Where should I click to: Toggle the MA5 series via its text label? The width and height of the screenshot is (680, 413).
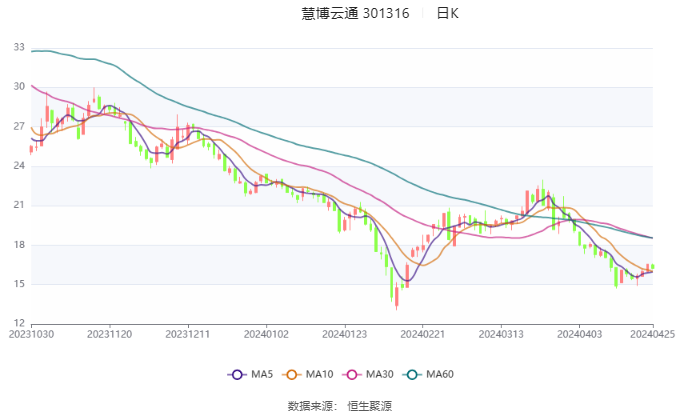(262, 374)
